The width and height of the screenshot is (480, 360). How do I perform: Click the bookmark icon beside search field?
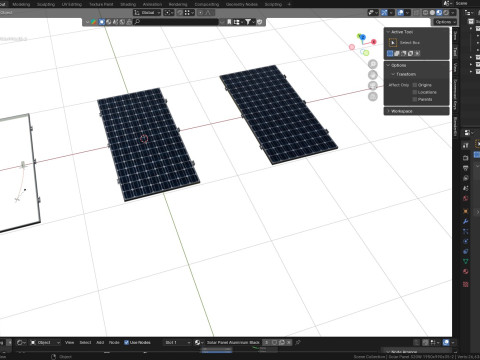[x=229, y=22]
